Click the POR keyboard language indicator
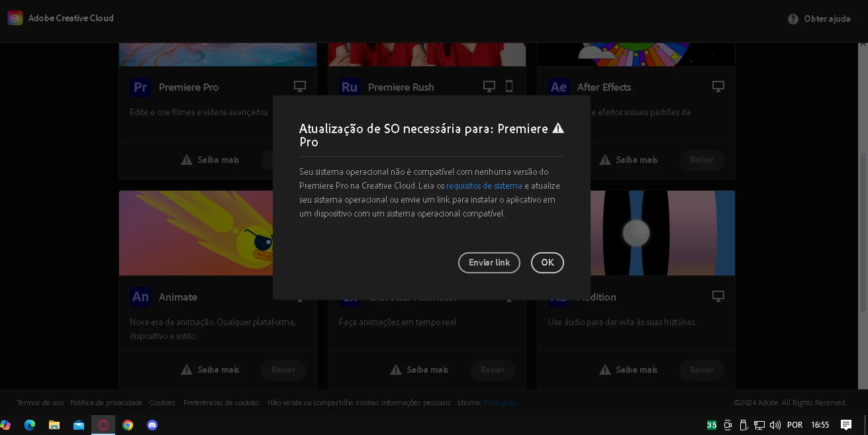Screen dimensions: 868x435 click(x=795, y=425)
